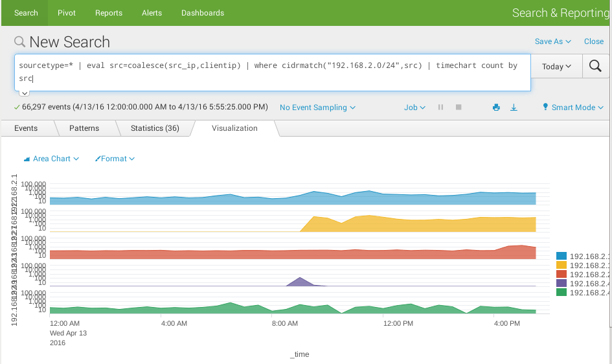This screenshot has height=364, width=612.
Task: Open the Smart Mode dropdown
Action: 573,108
